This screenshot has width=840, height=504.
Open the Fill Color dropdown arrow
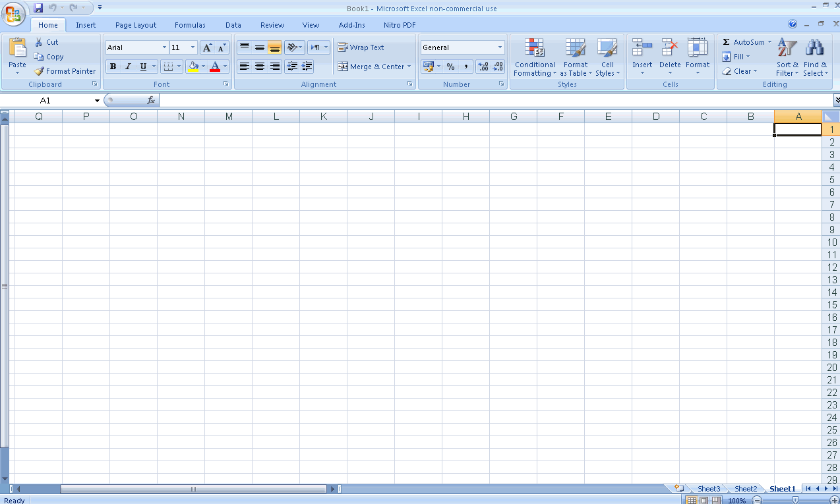pyautogui.click(x=202, y=67)
